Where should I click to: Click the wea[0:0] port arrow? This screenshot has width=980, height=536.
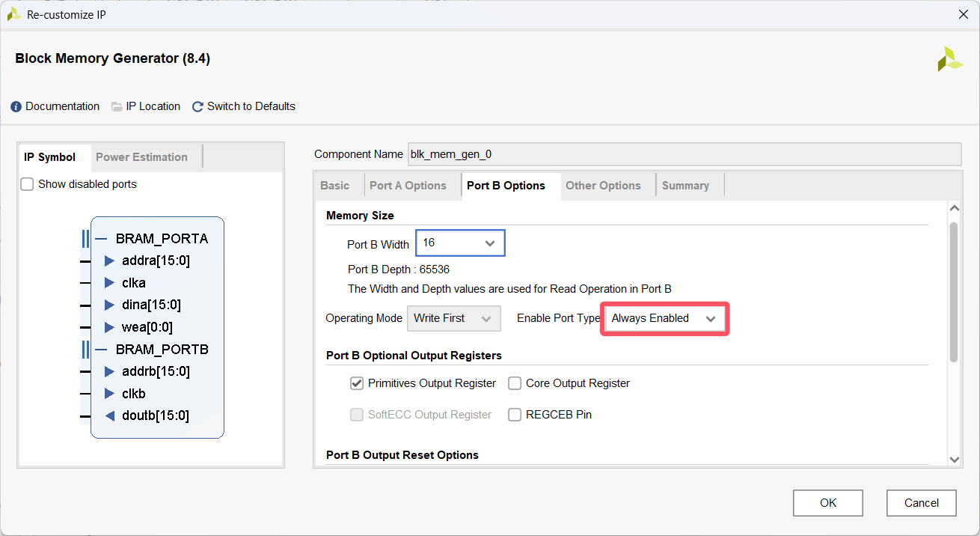[109, 327]
